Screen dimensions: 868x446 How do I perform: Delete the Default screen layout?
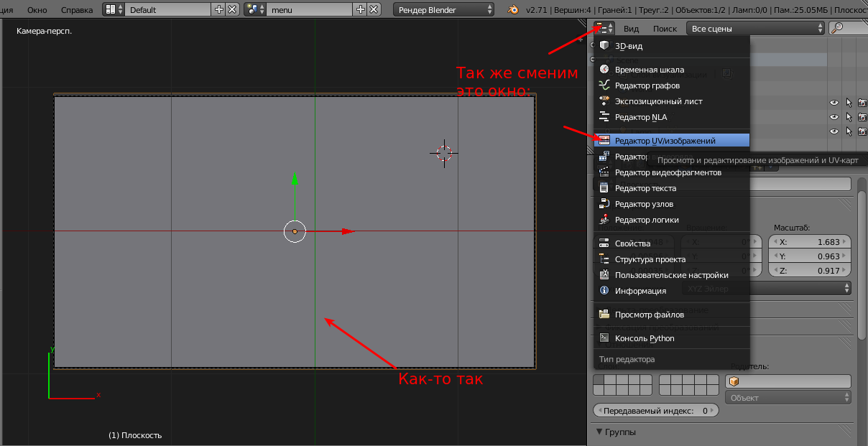(x=232, y=10)
